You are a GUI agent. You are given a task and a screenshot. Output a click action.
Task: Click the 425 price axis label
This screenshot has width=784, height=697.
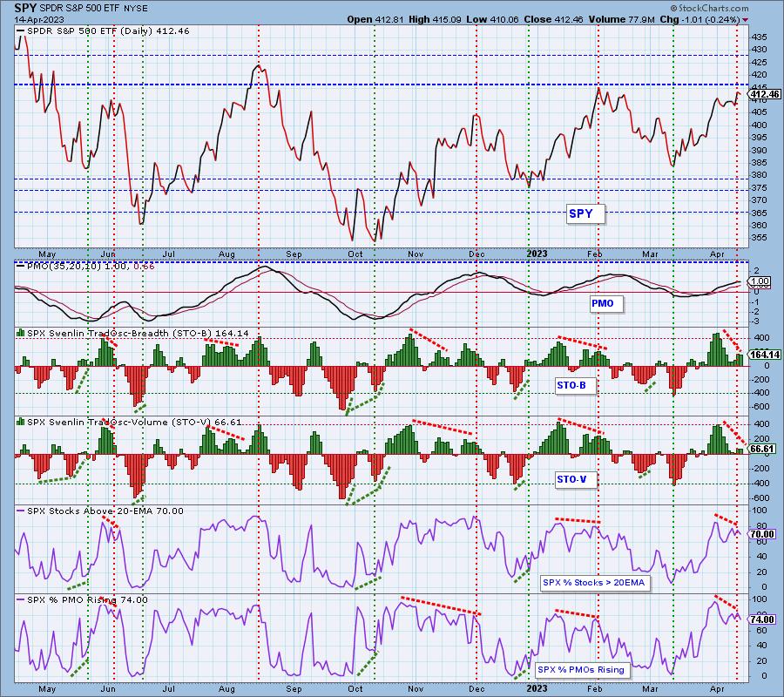tap(759, 63)
